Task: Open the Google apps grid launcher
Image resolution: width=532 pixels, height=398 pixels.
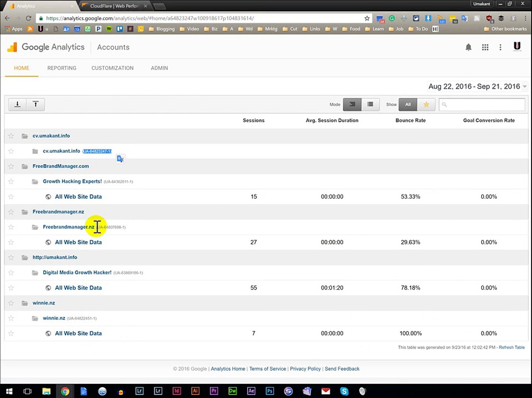Action: pos(485,47)
